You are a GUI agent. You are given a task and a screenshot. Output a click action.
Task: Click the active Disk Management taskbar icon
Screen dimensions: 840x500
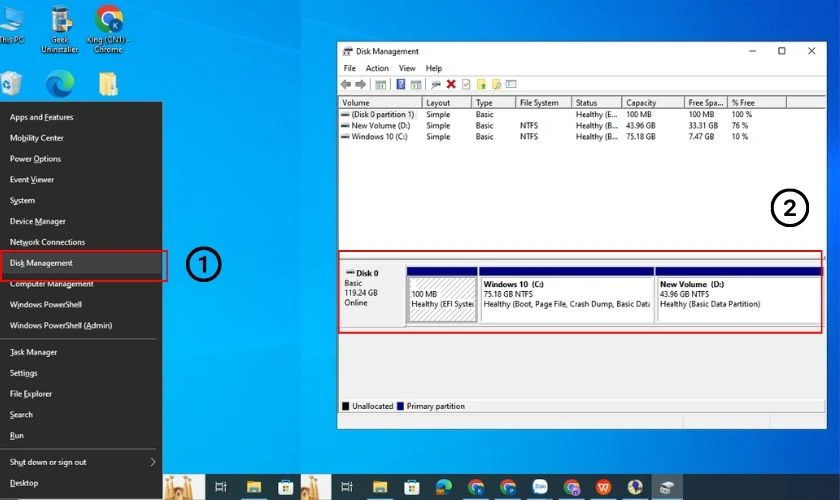[667, 487]
